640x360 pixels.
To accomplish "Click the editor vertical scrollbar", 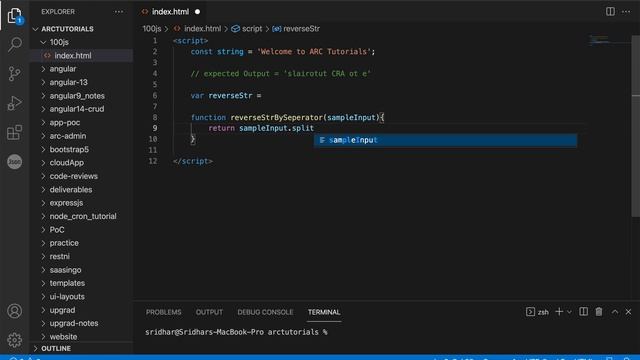I will pos(636,127).
